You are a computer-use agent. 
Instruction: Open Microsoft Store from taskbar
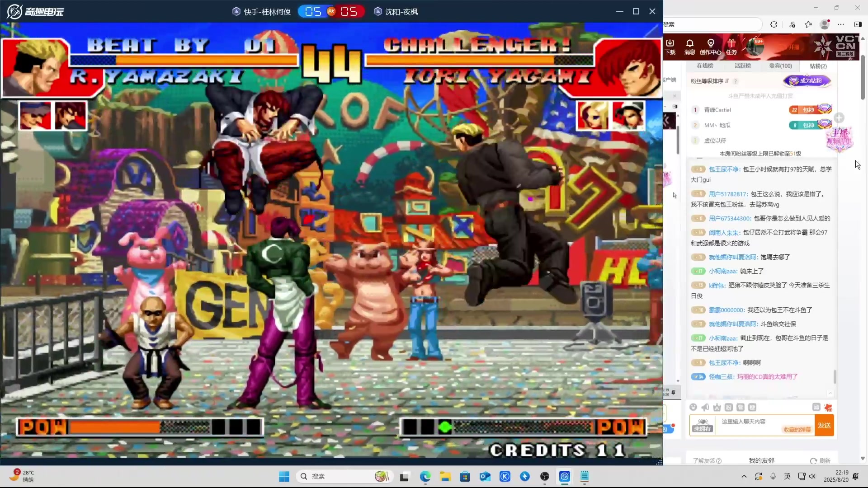click(x=465, y=476)
